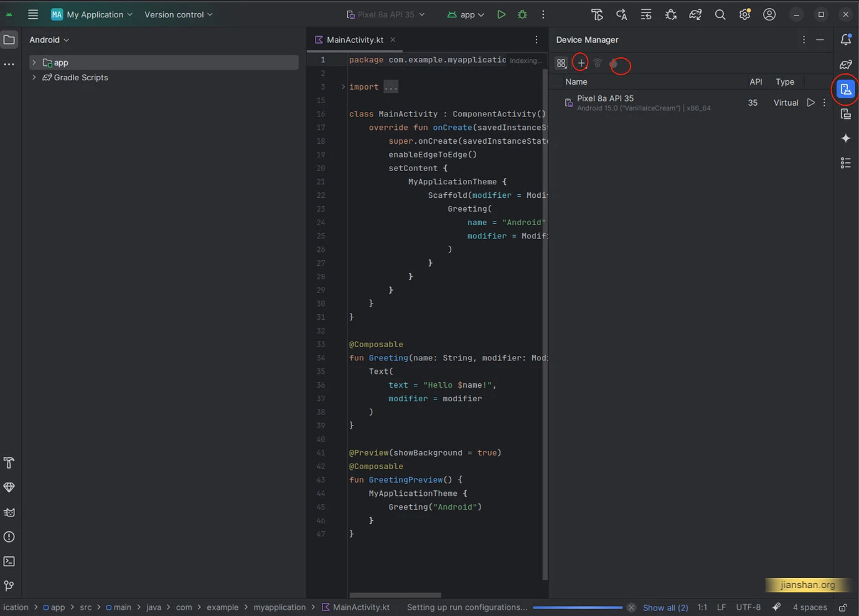Viewport: 859px width, 616px height.
Task: Open Logcat cat icon in left sidebar
Action: (9, 512)
